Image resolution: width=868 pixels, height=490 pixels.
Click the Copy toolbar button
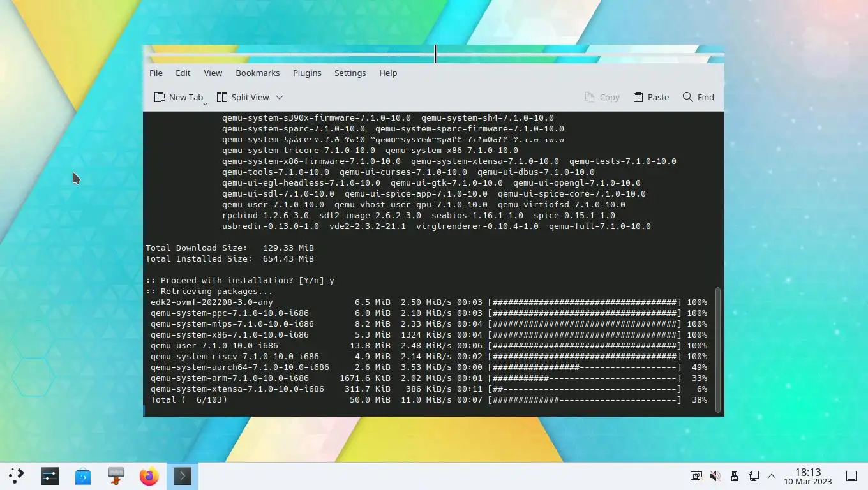click(x=602, y=97)
